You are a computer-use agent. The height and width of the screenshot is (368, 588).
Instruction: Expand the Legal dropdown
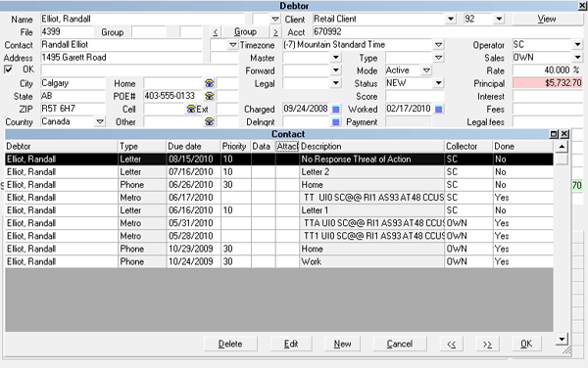336,83
